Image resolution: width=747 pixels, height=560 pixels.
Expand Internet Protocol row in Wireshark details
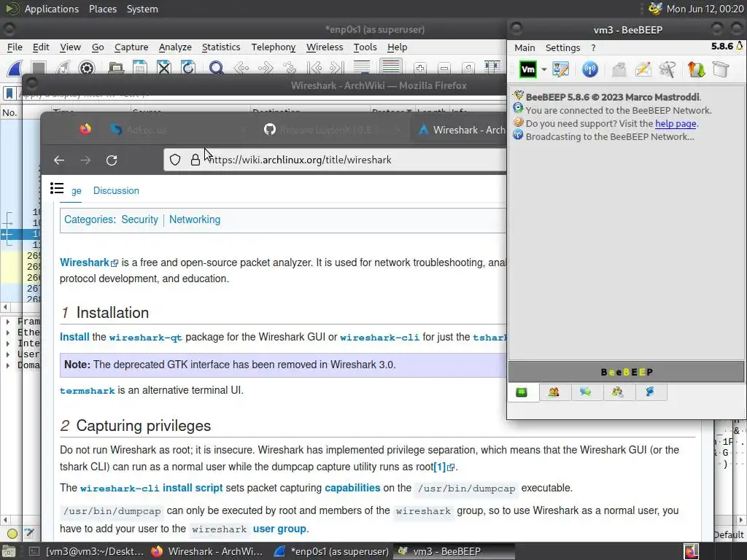point(7,343)
